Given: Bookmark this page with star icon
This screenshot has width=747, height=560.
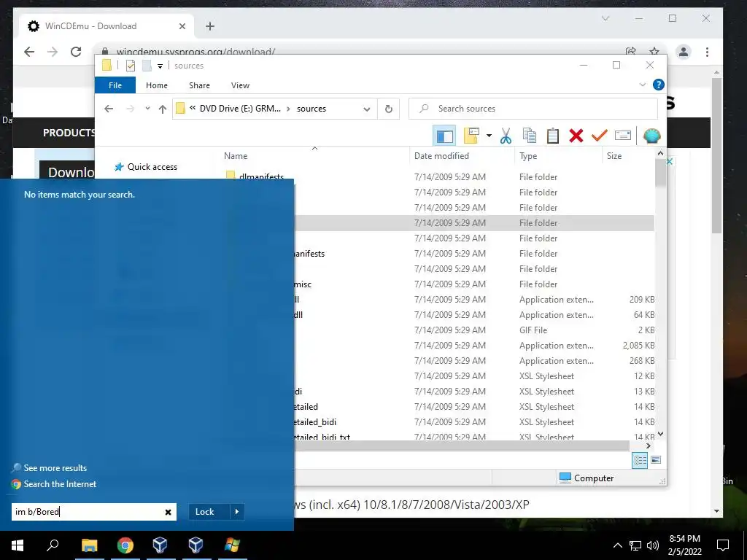Looking at the screenshot, I should (654, 50).
